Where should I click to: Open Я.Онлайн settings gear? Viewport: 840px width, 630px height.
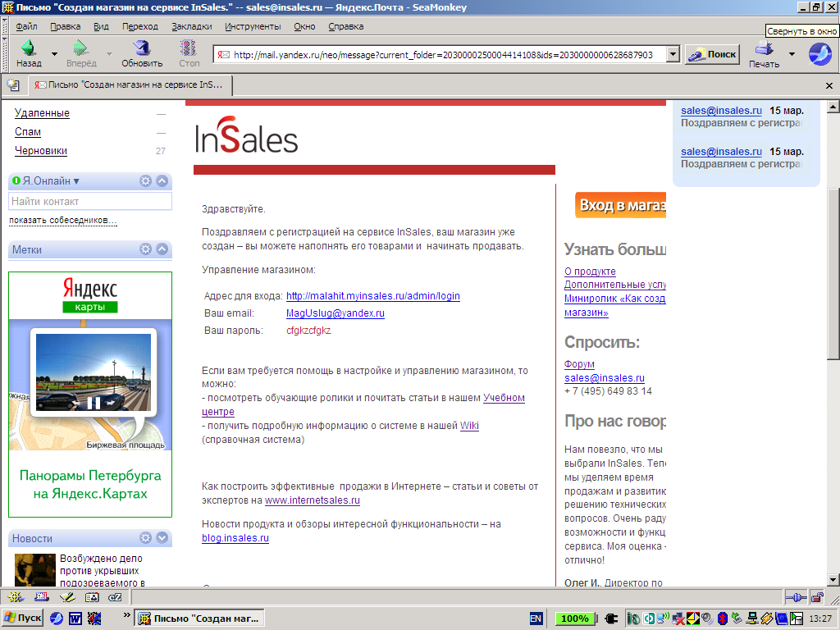(x=145, y=181)
